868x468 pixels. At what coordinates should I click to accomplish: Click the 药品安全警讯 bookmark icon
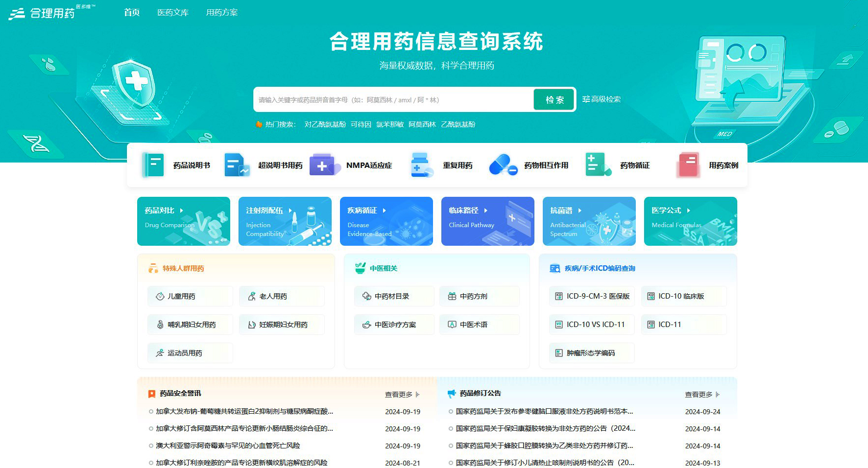(152, 394)
